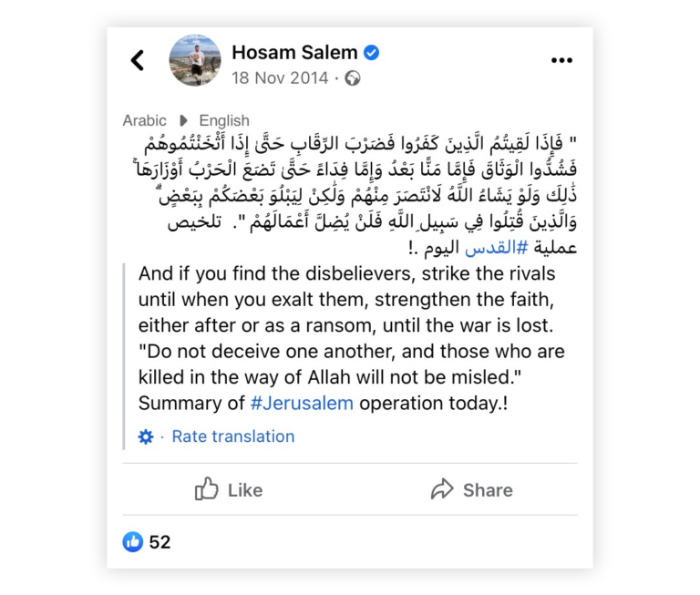Click the arrow between Arabic and English
The width and height of the screenshot is (700, 595).
click(183, 120)
